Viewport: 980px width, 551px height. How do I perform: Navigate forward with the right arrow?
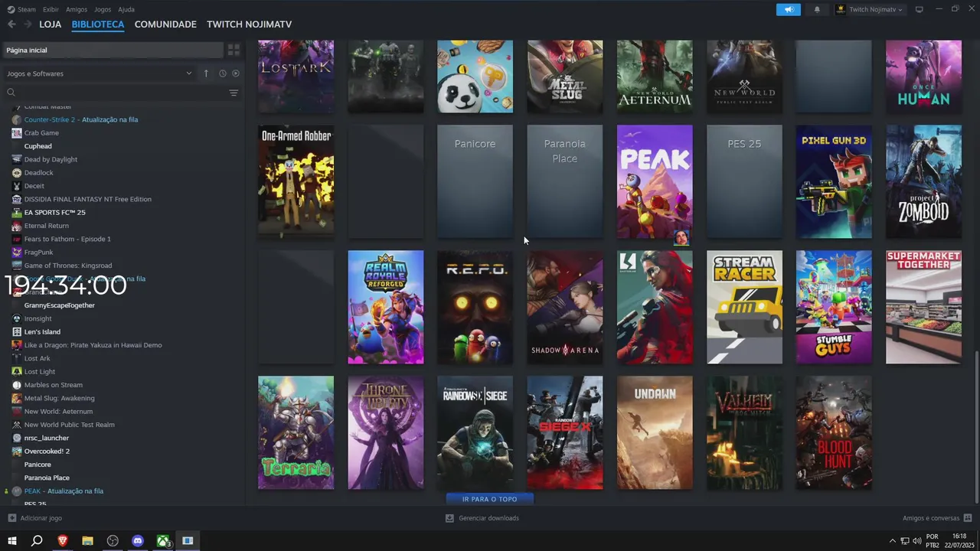click(28, 24)
